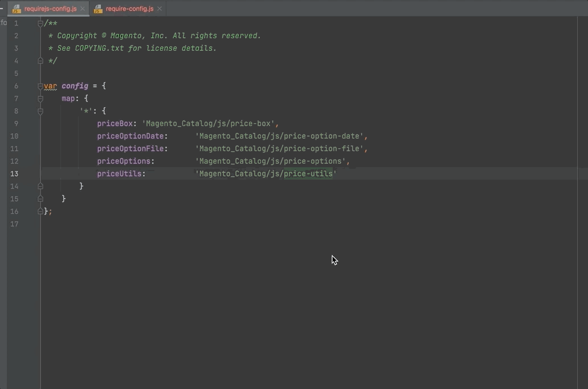This screenshot has width=588, height=389.
Task: Collapse the copyright comment block at line 1
Action: tap(40, 23)
